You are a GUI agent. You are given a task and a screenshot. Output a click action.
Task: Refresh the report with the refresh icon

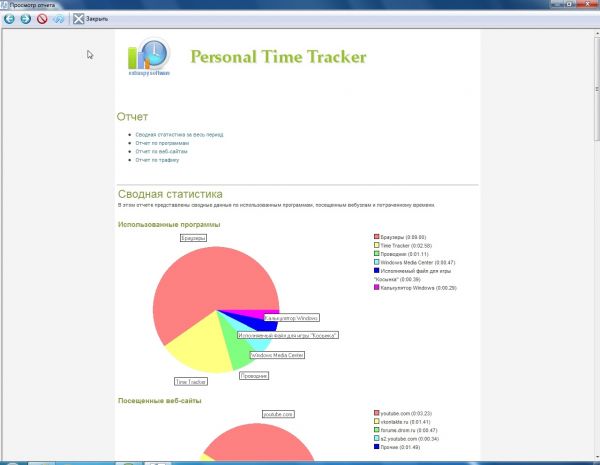coord(59,18)
